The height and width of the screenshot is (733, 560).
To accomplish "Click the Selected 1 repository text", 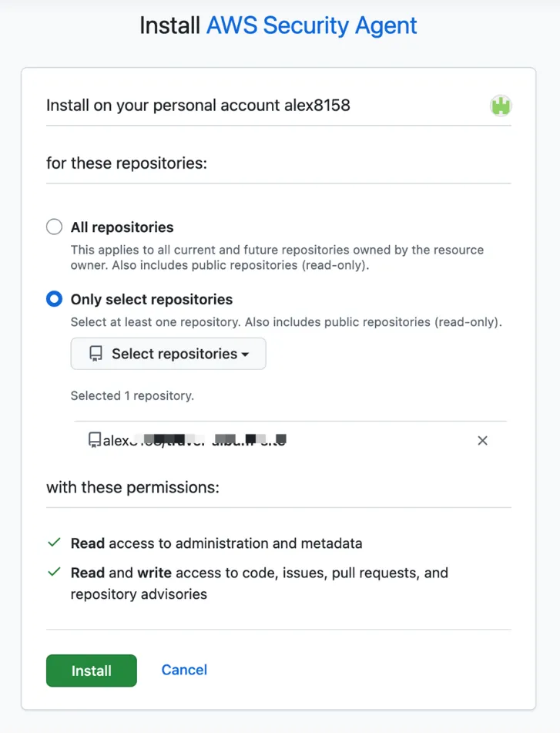I will pos(132,395).
